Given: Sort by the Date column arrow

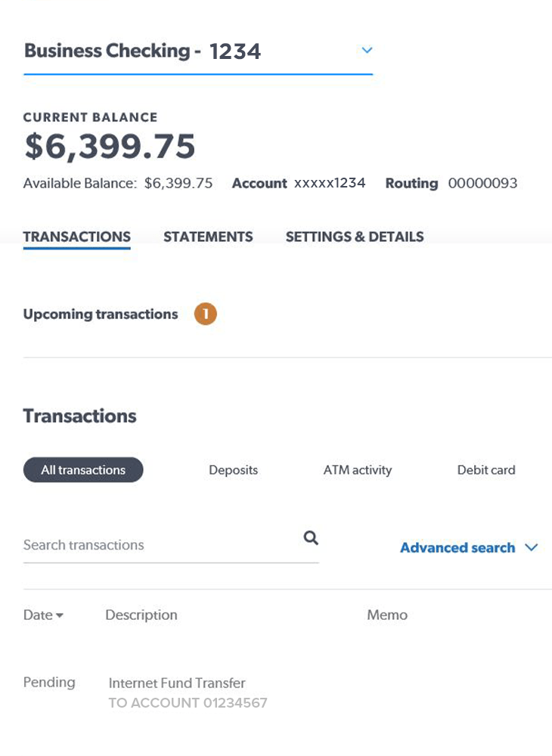Looking at the screenshot, I should click(60, 616).
